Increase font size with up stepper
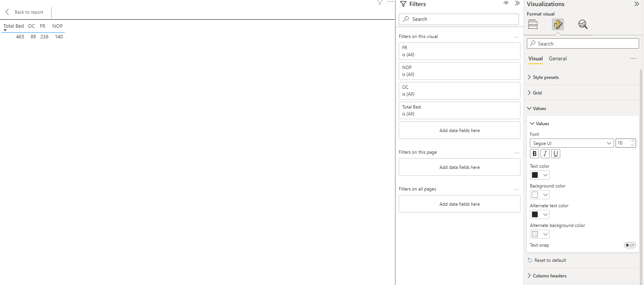Image resolution: width=644 pixels, height=285 pixels. tap(633, 141)
